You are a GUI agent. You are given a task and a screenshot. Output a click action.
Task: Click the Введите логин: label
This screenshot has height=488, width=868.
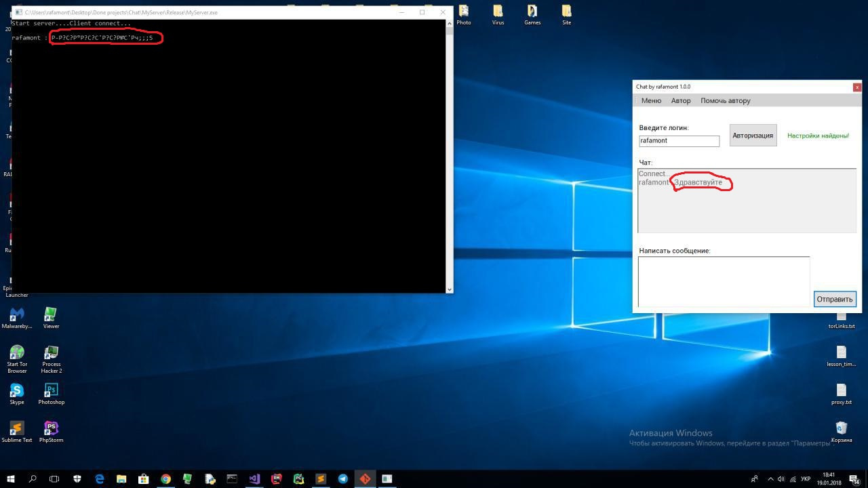click(x=664, y=127)
